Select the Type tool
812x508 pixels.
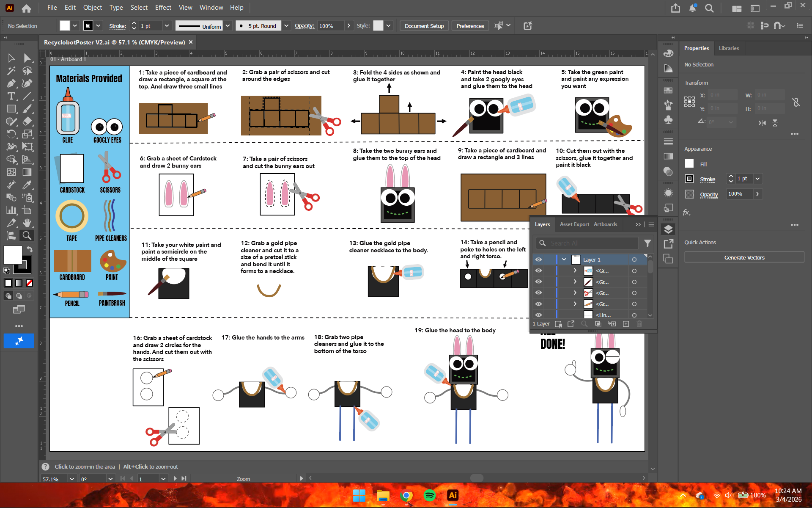click(x=11, y=96)
